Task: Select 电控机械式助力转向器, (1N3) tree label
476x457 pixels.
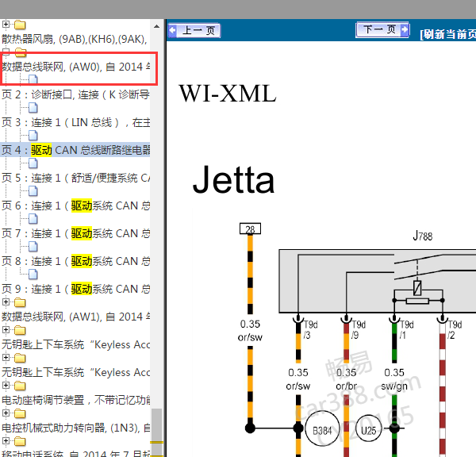Action: (75, 428)
